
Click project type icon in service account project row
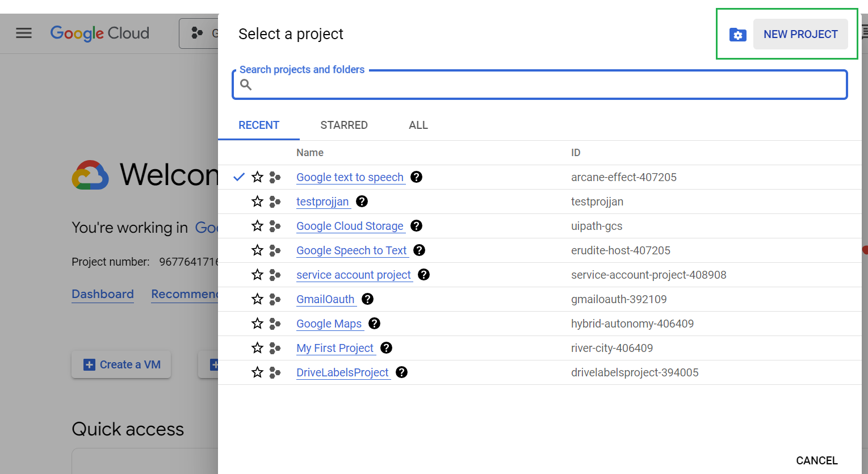point(275,275)
